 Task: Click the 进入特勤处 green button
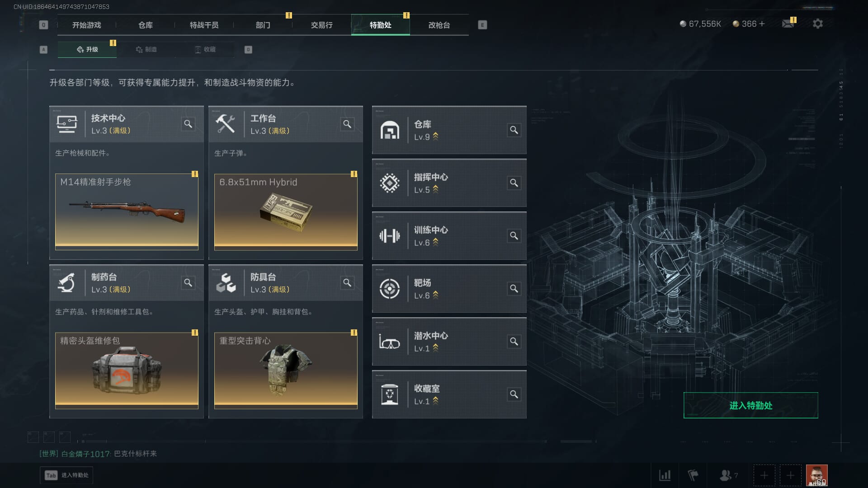(x=750, y=405)
